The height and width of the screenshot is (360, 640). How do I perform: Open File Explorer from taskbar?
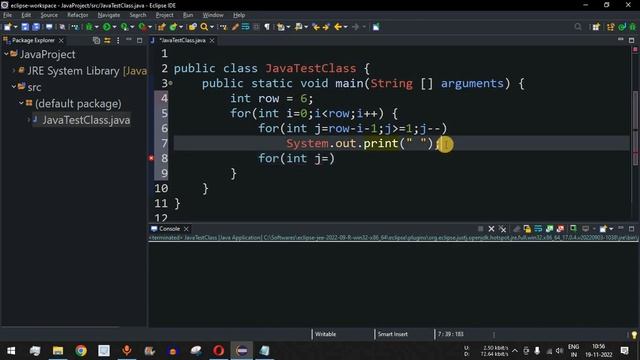(58, 350)
